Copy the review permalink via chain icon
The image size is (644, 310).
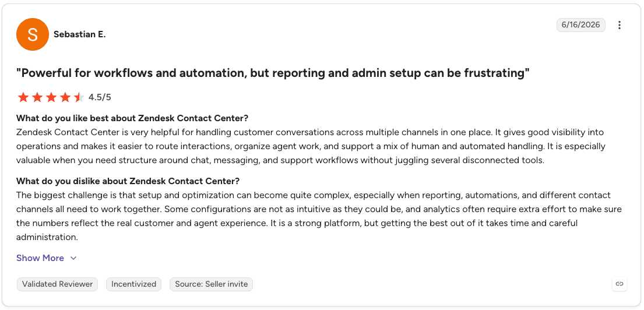click(x=620, y=284)
